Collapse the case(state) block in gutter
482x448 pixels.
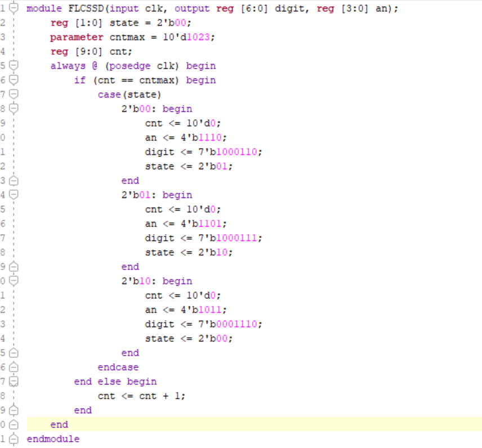click(14, 95)
